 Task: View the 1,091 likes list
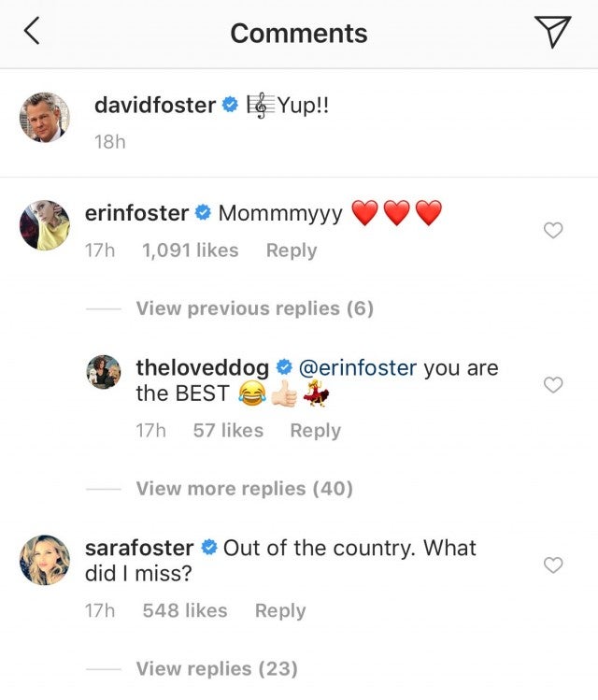point(190,250)
